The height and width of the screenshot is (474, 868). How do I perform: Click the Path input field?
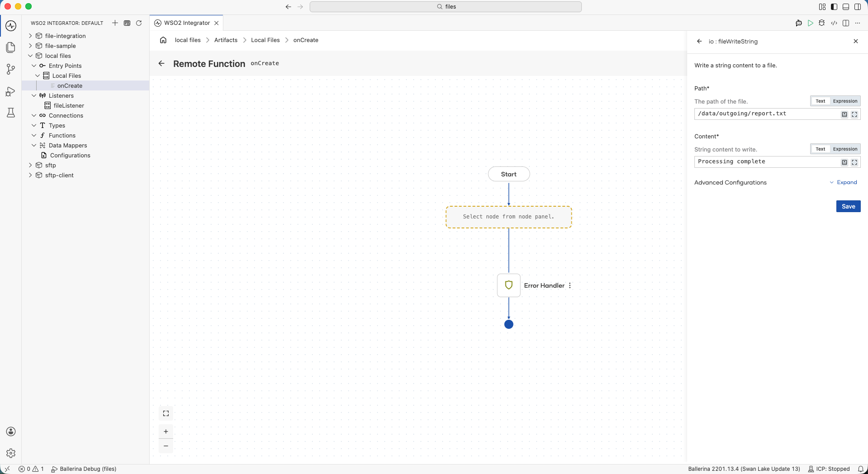[767, 114]
